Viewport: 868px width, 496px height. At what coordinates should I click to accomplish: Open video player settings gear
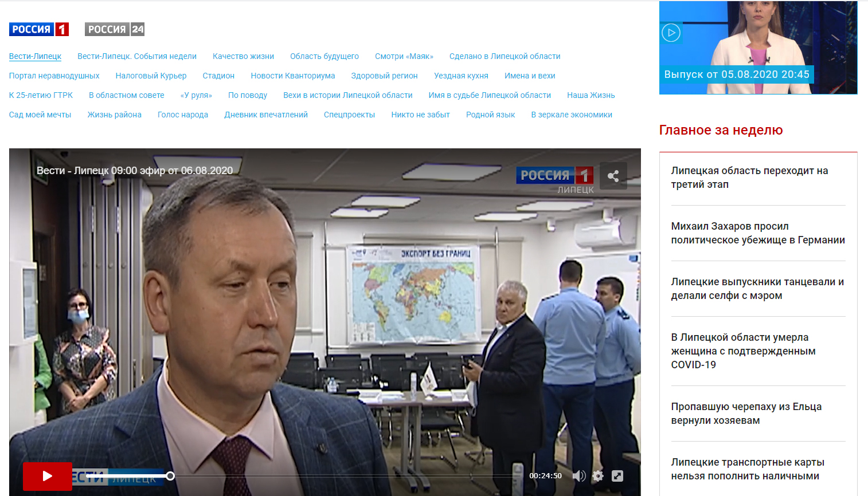[x=598, y=476]
